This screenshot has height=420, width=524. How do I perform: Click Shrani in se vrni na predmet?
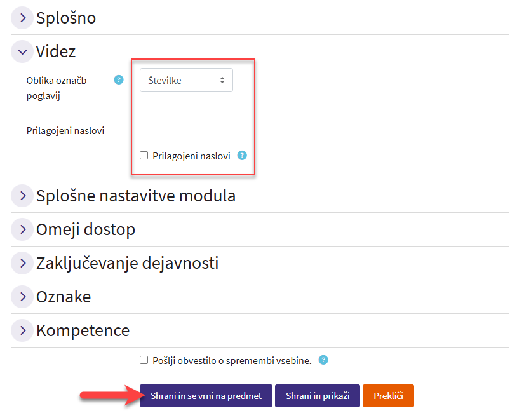click(206, 396)
